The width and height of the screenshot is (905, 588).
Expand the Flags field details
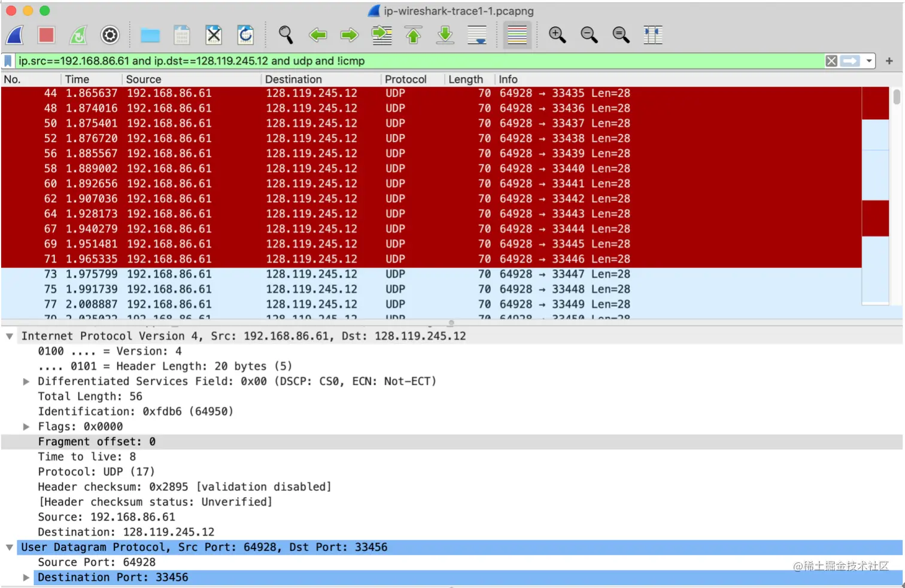[x=26, y=426]
